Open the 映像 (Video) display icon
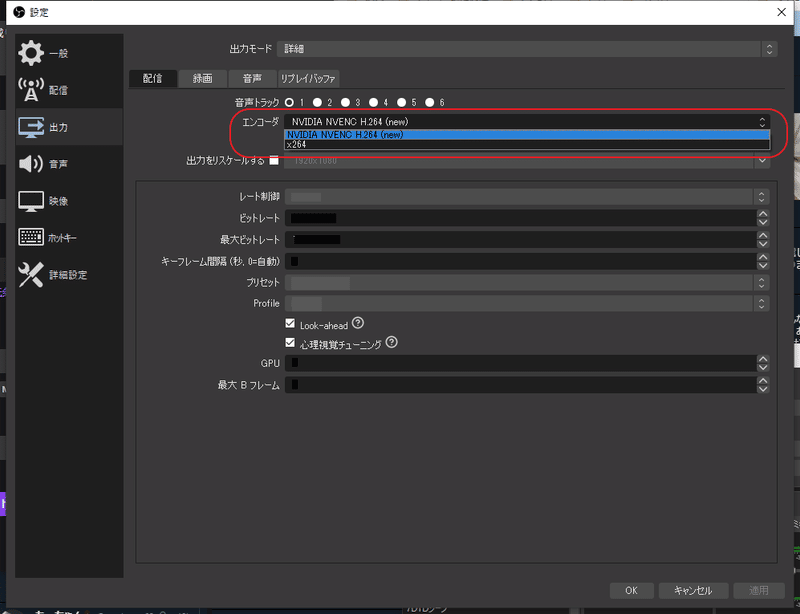 point(31,201)
